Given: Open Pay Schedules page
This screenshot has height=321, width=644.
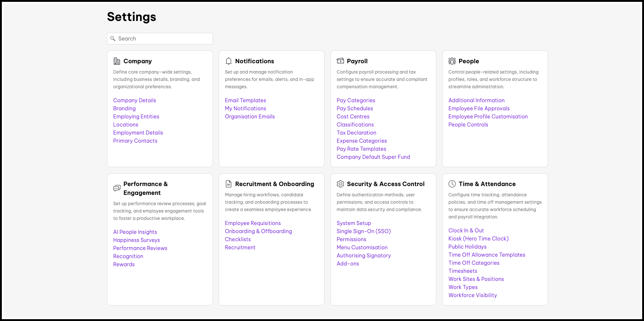Looking at the screenshot, I should (x=355, y=108).
